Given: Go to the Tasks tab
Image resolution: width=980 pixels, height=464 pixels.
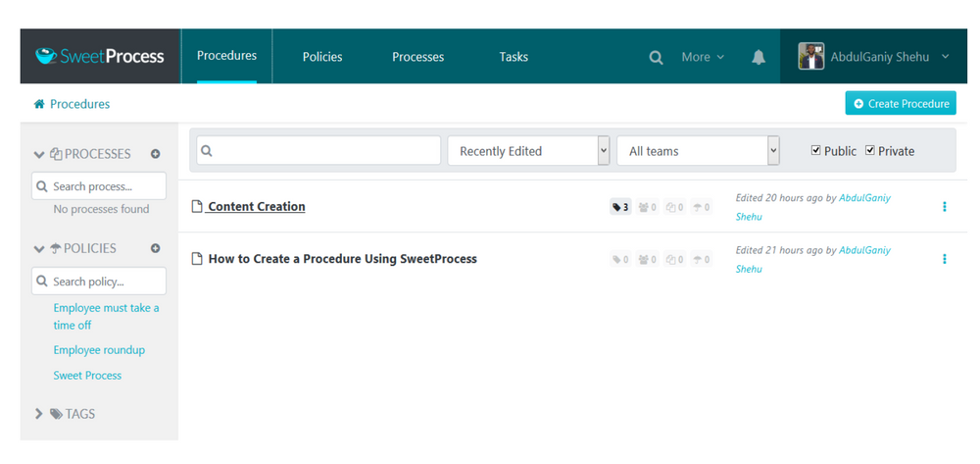Looking at the screenshot, I should click(x=514, y=57).
